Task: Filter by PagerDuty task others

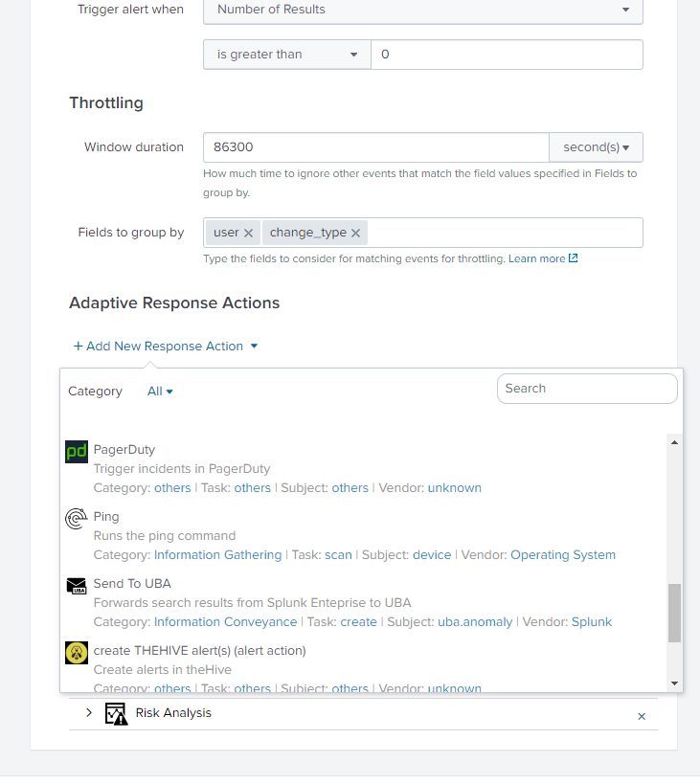Action: click(x=253, y=488)
